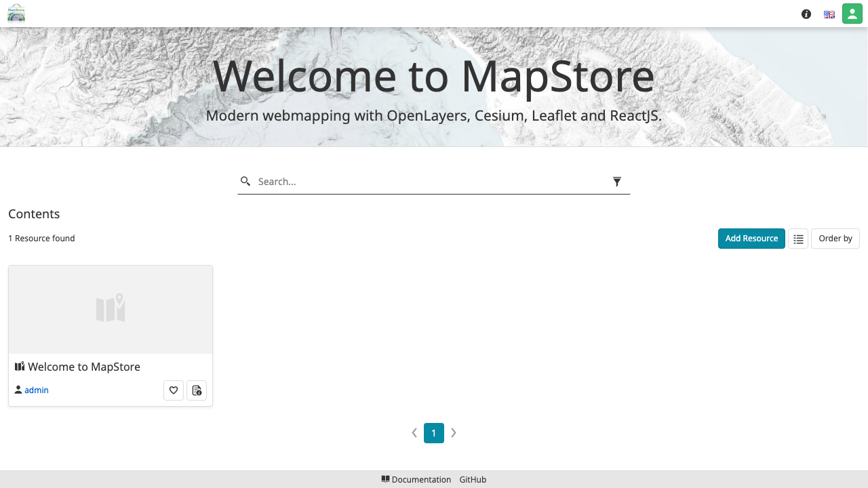Click the MapStore logo icon
The image size is (868, 488).
tap(16, 14)
